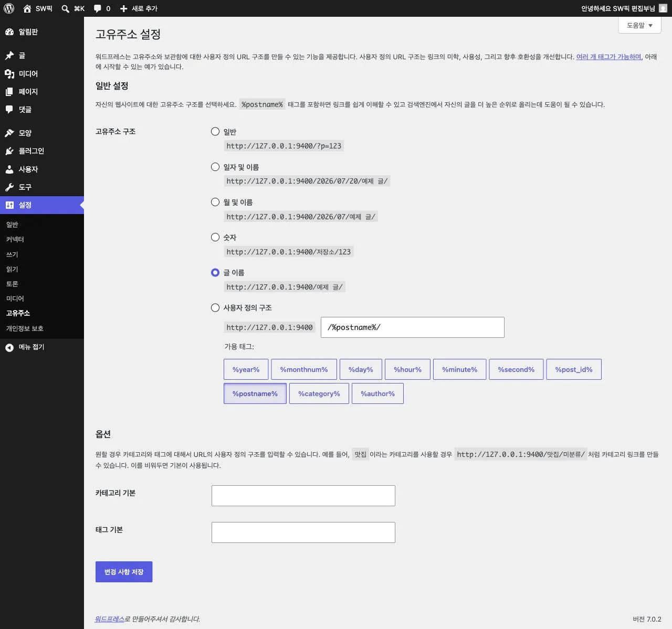
Task: Toggle the %postname% tag button
Action: click(x=255, y=393)
